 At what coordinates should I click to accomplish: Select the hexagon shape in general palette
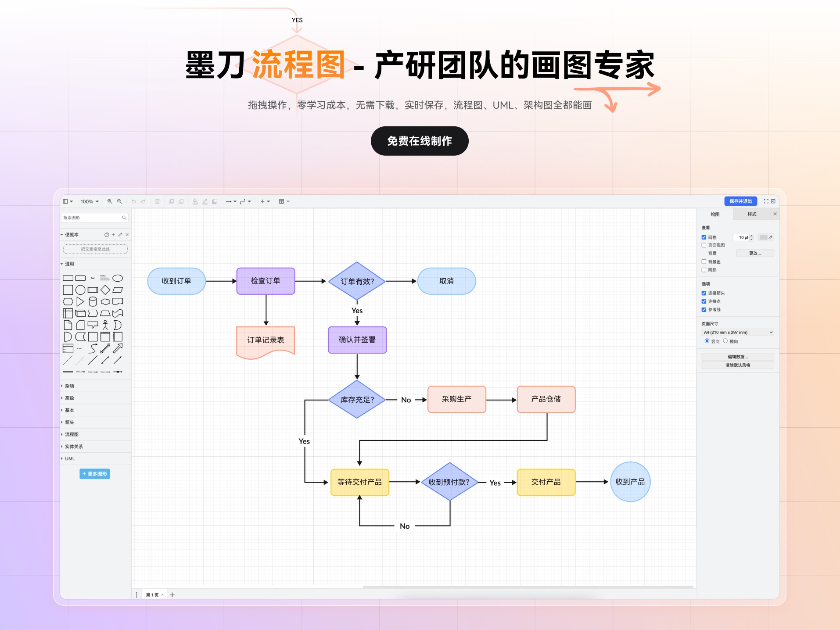68,301
